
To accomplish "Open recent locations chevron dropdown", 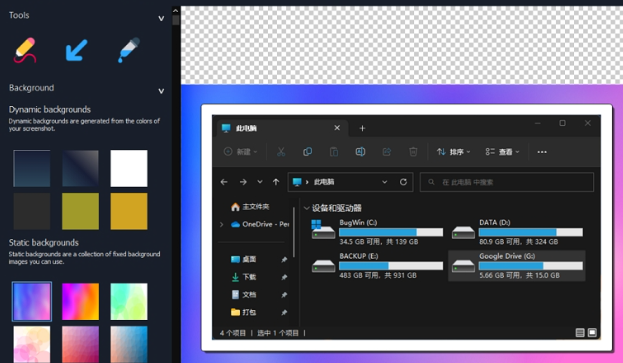I will [x=260, y=182].
